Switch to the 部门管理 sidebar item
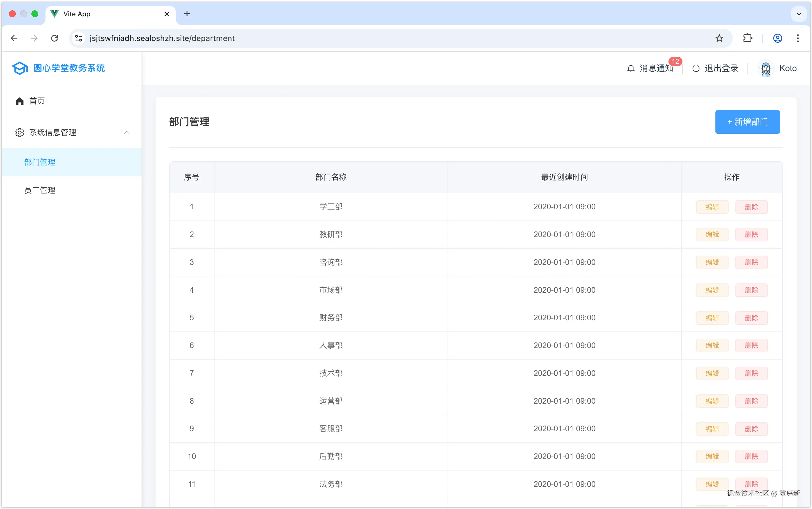 40,162
